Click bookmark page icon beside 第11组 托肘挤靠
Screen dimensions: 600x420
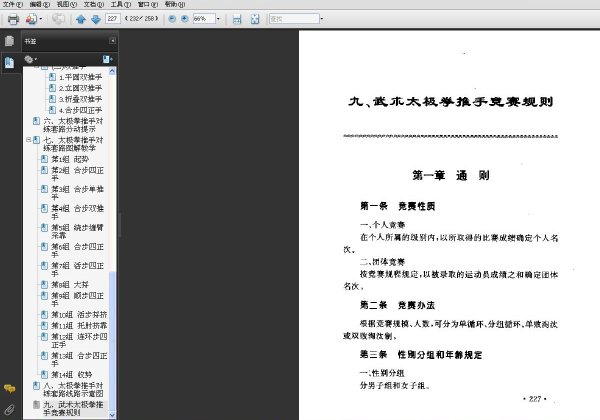point(44,325)
